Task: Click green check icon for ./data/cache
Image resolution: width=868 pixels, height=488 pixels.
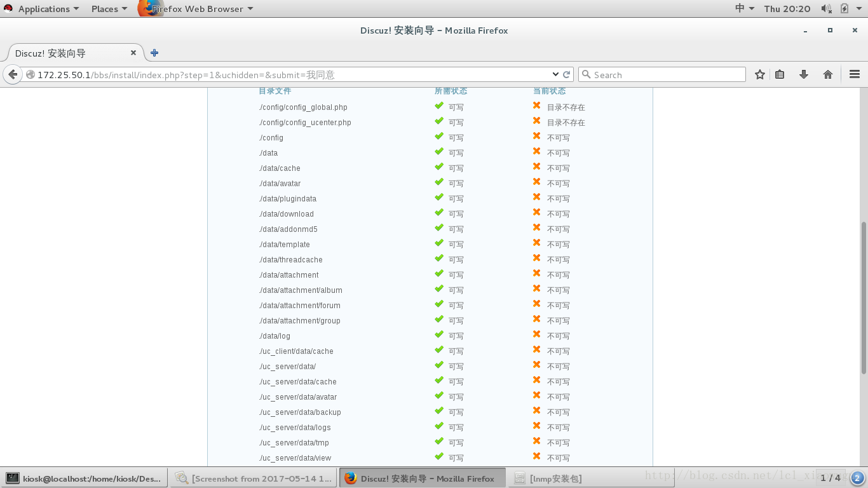Action: pyautogui.click(x=439, y=166)
